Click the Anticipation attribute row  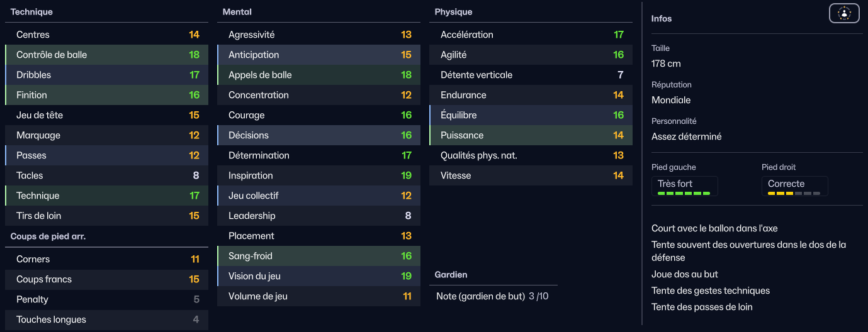click(x=318, y=55)
